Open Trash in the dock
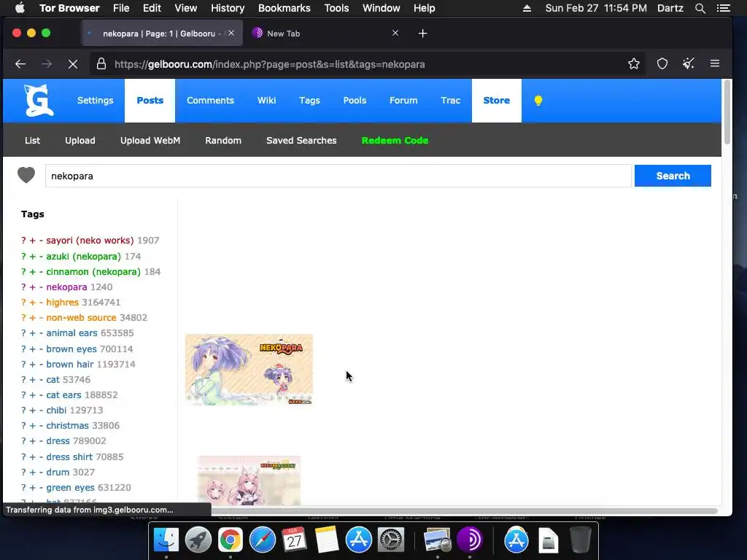 coord(580,540)
